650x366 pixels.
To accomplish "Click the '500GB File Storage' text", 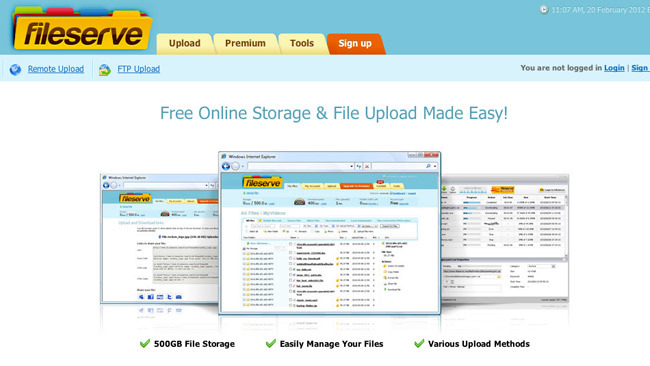I will [194, 344].
